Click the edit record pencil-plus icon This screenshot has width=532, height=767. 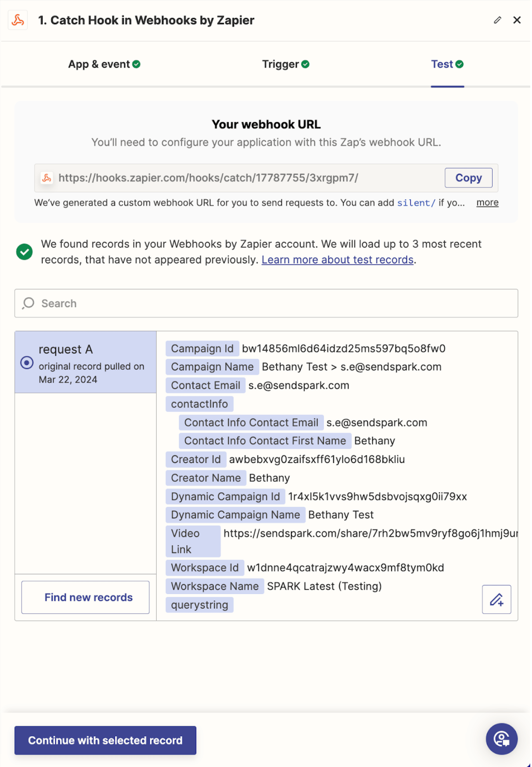coord(496,599)
